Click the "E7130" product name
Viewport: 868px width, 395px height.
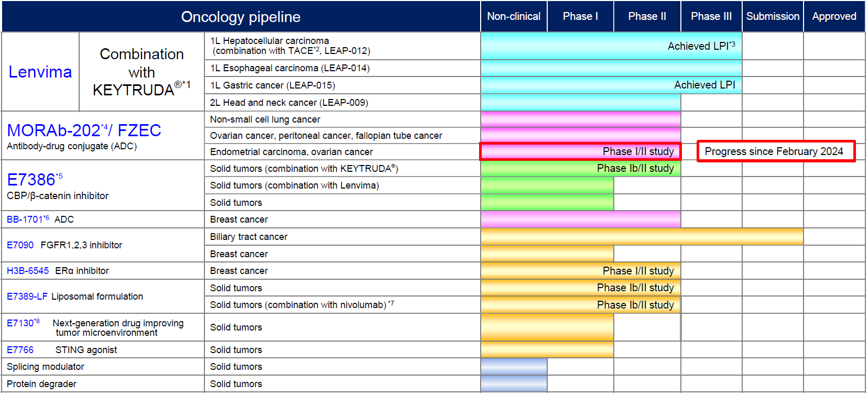23,323
